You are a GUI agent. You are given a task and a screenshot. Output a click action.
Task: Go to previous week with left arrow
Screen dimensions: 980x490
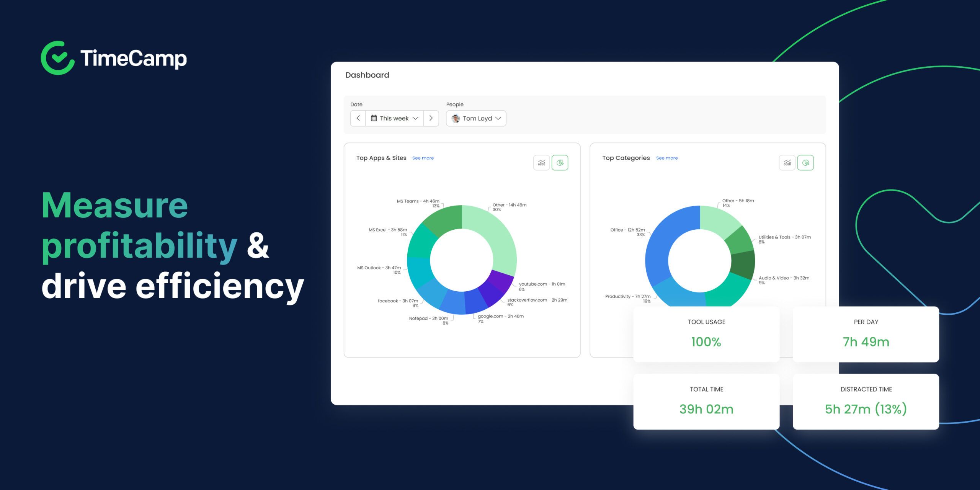point(358,118)
